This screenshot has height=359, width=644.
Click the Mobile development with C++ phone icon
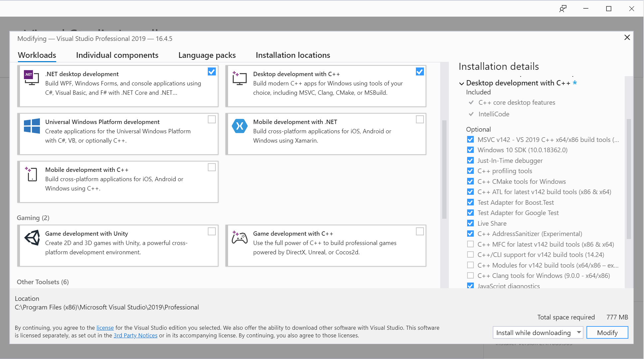[32, 174]
